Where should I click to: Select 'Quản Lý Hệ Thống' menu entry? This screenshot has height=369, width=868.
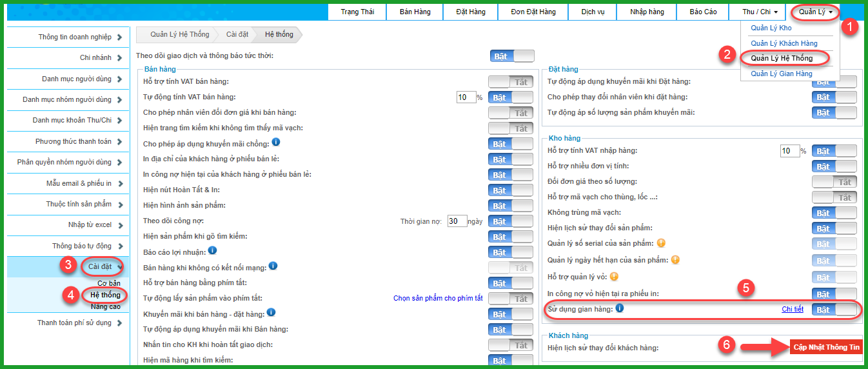782,58
